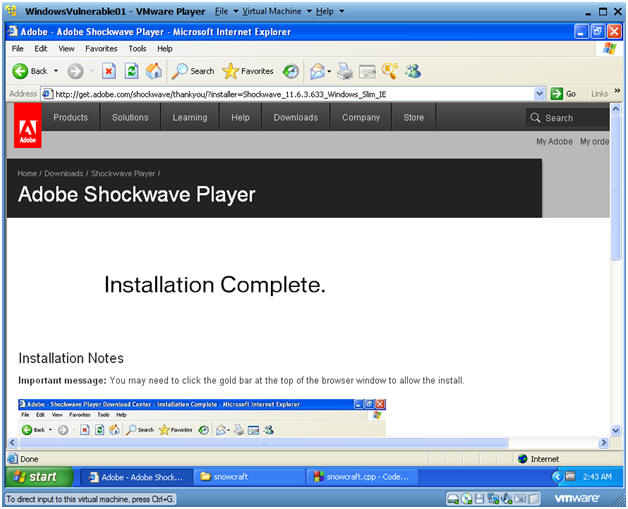
Task: Go to Home page via house icon
Action: [154, 71]
